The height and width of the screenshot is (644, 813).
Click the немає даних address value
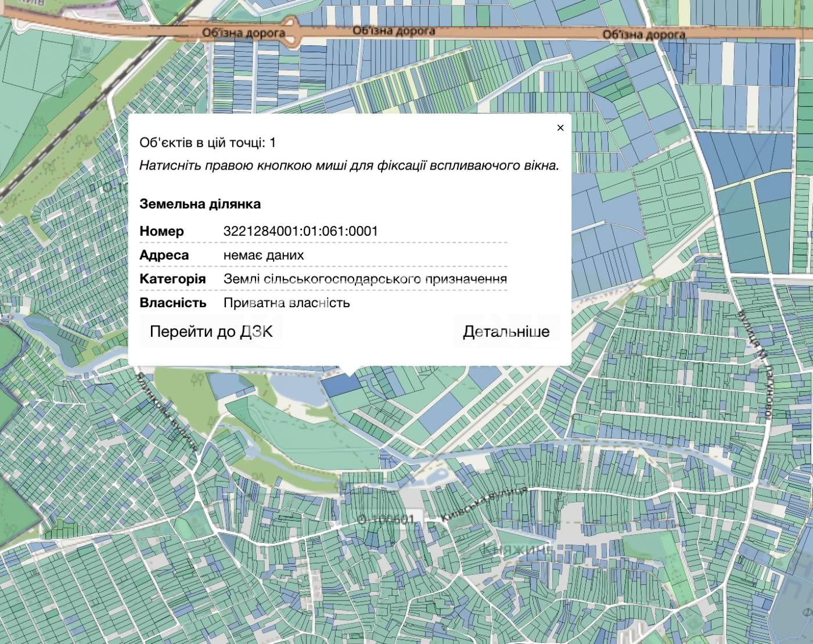click(x=264, y=255)
